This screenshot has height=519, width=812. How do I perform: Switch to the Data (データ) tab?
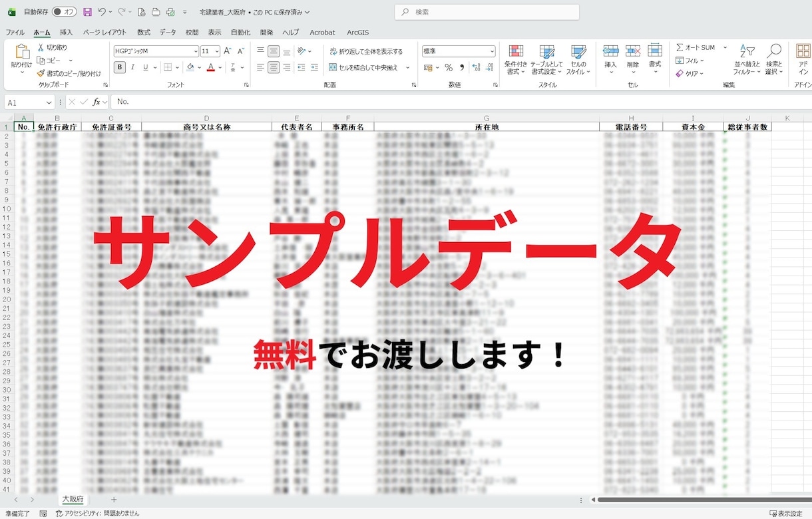(x=168, y=32)
